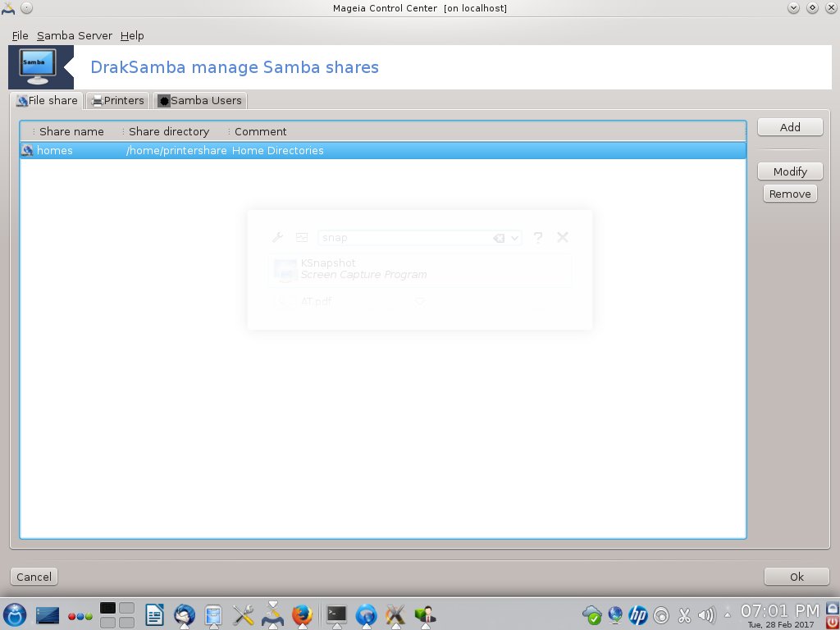Viewport: 840px width, 630px height.
Task: Switch to the Samba Users tab
Action: 200,101
